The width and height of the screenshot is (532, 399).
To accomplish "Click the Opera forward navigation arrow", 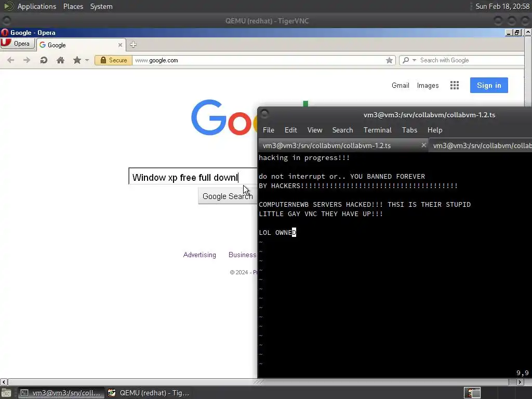I will click(x=26, y=60).
